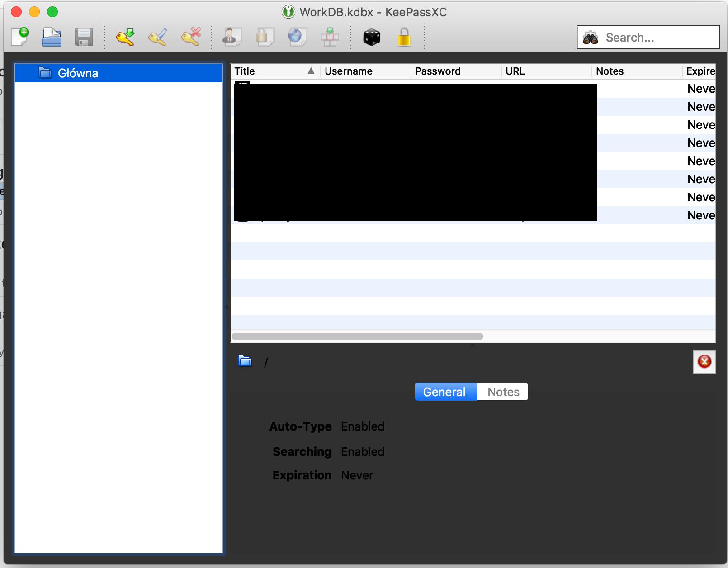
Task: Edit entry using key and pencil icon
Action: [158, 37]
